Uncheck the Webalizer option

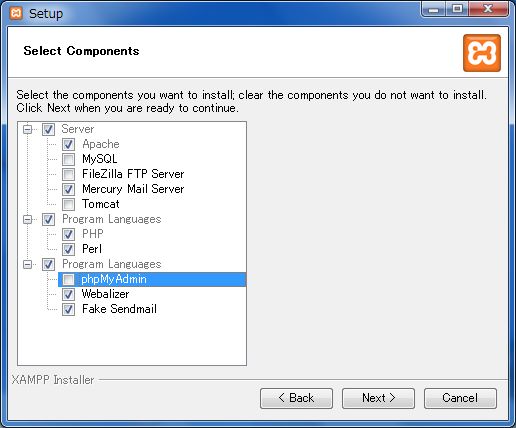point(68,294)
